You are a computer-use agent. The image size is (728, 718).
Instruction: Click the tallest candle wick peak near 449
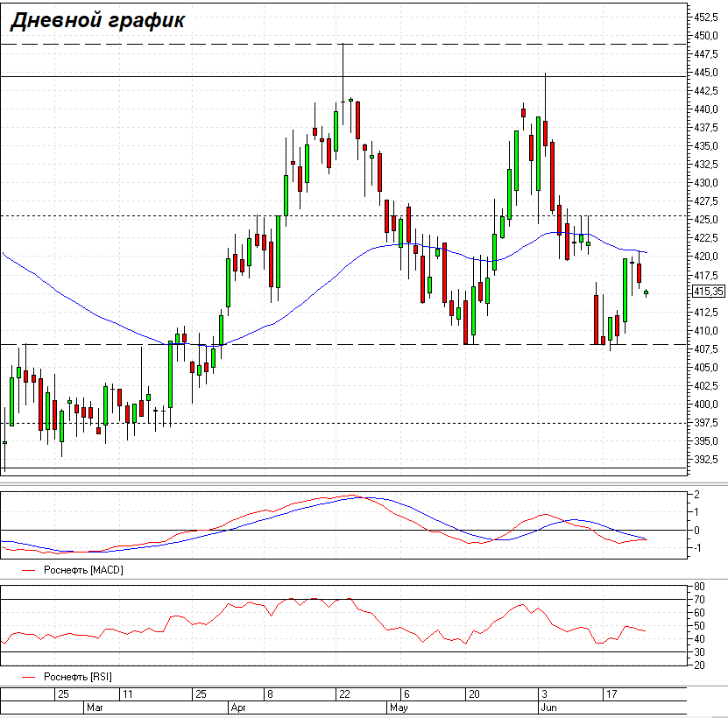pyautogui.click(x=343, y=46)
